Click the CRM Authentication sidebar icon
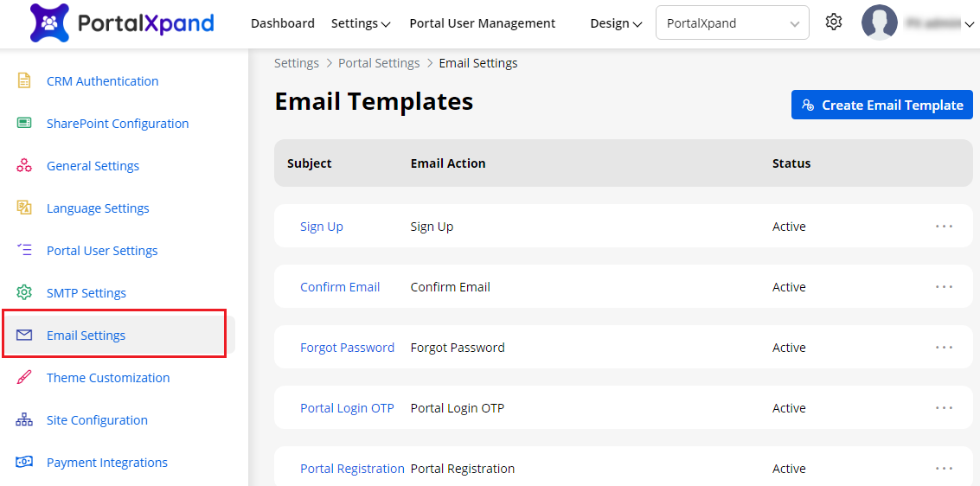The width and height of the screenshot is (980, 486). 24,81
